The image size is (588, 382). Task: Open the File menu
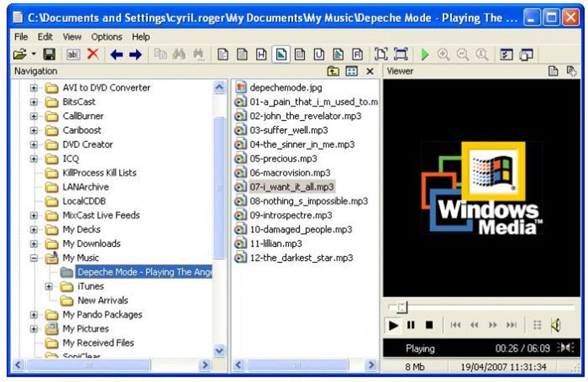click(21, 37)
